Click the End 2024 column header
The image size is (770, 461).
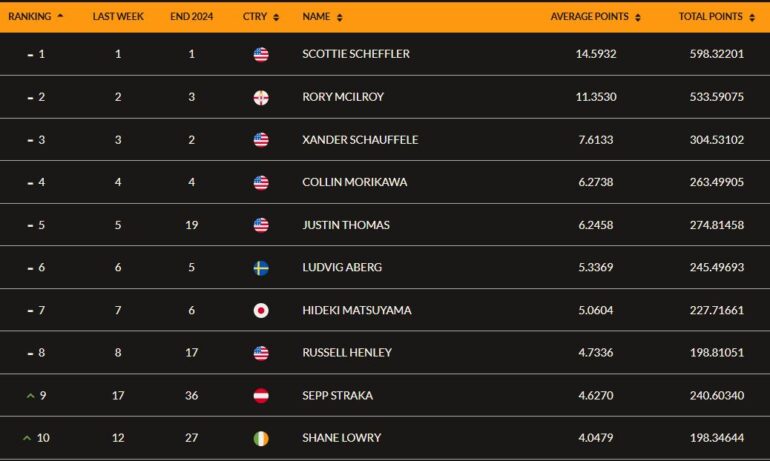192,16
